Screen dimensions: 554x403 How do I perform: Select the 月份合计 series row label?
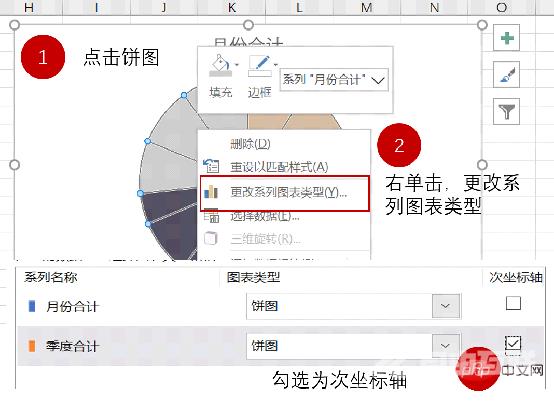(72, 306)
